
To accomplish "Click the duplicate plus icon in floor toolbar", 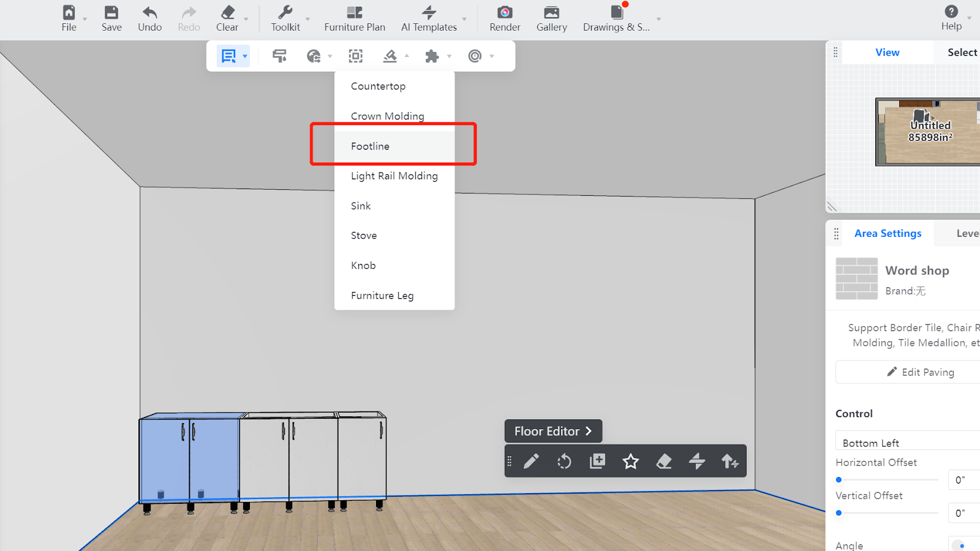I will 597,461.
